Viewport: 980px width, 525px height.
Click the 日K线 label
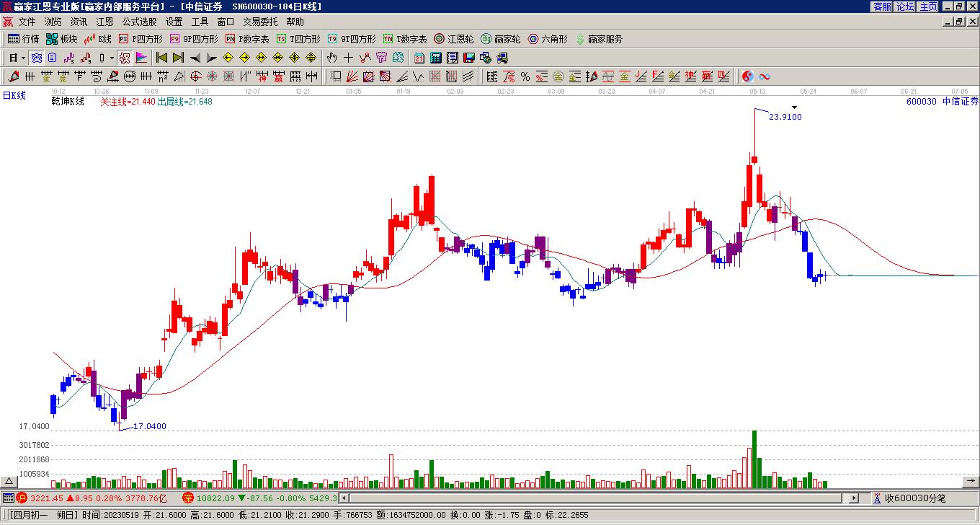click(14, 95)
